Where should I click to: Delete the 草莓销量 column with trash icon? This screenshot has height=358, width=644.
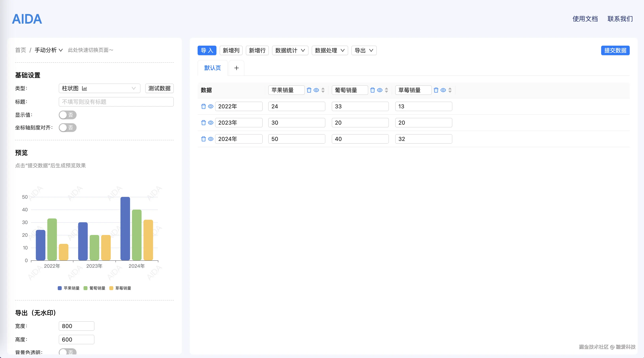[x=436, y=90]
